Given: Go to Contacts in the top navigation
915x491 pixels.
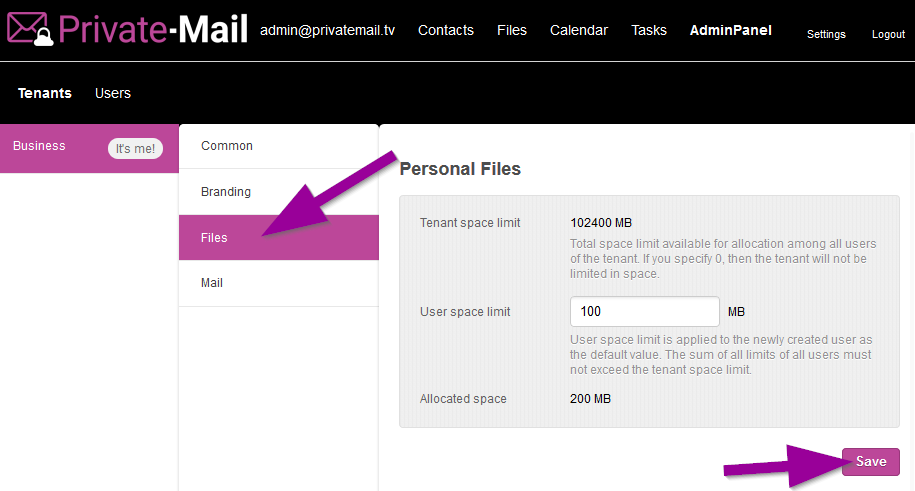Looking at the screenshot, I should [445, 30].
